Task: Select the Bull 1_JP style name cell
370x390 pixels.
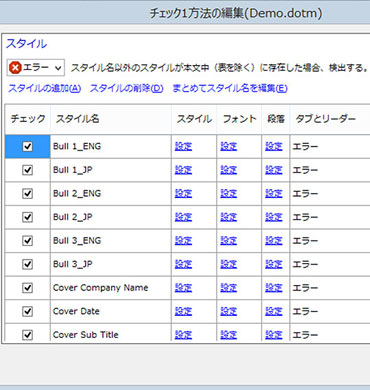Action: click(x=111, y=170)
